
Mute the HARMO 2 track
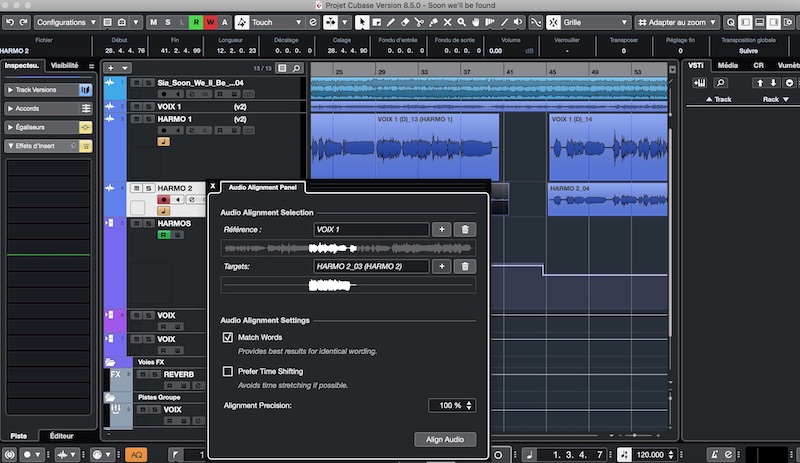click(136, 188)
